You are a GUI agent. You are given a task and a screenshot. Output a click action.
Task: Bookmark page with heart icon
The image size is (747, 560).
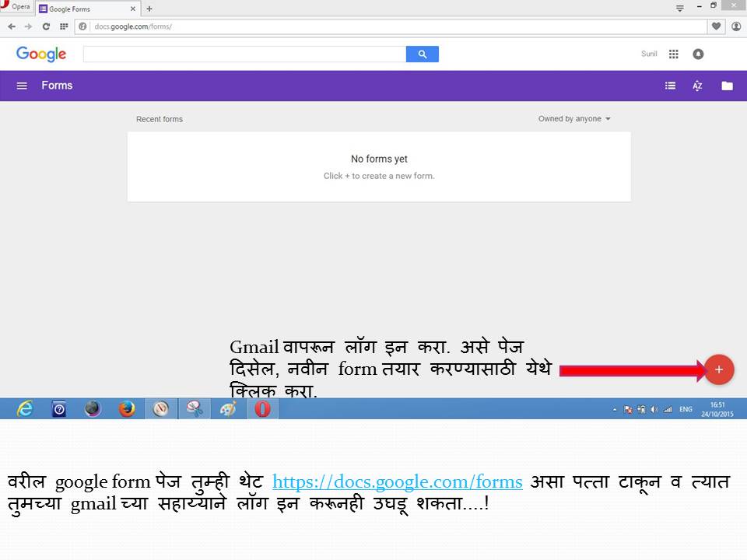point(716,26)
